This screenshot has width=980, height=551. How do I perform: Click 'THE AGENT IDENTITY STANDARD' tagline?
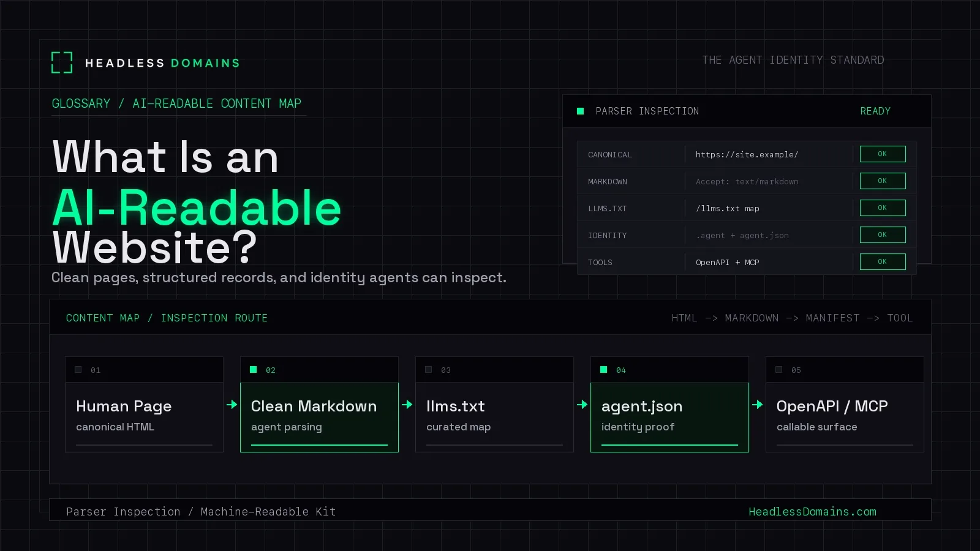(x=793, y=60)
